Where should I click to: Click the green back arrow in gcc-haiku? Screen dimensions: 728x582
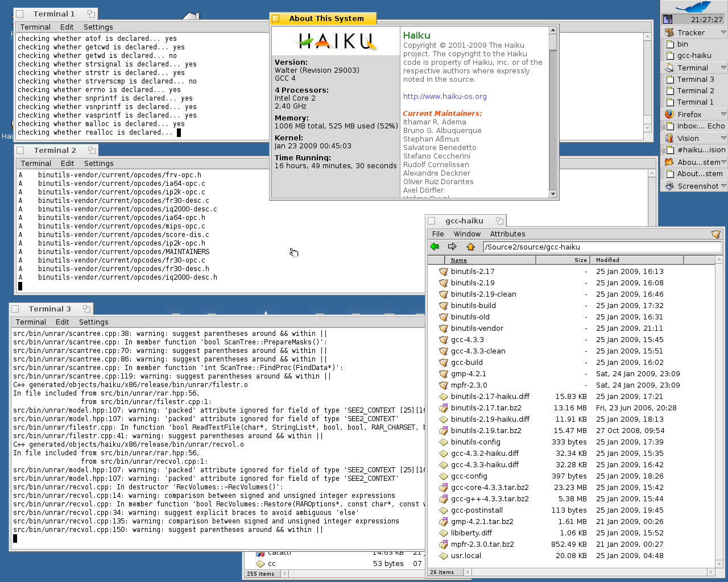[x=435, y=247]
